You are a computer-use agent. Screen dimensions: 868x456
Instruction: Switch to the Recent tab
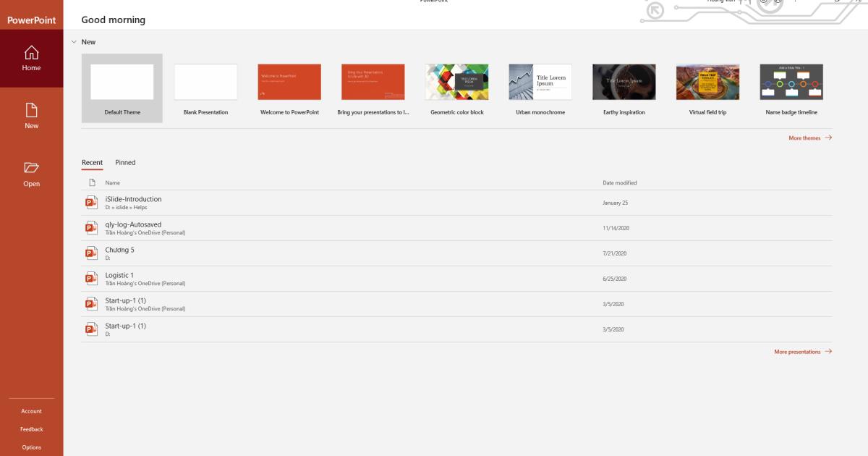[x=92, y=163]
